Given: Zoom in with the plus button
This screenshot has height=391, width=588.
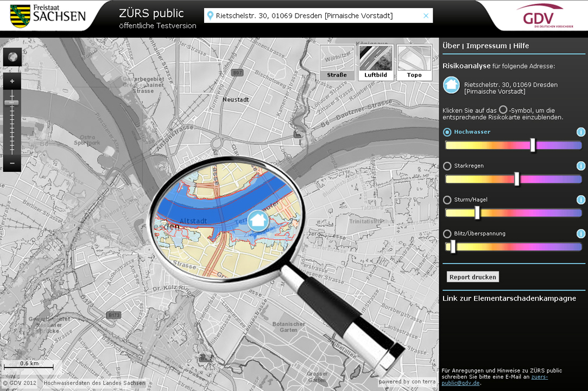Looking at the screenshot, I should pyautogui.click(x=12, y=81).
